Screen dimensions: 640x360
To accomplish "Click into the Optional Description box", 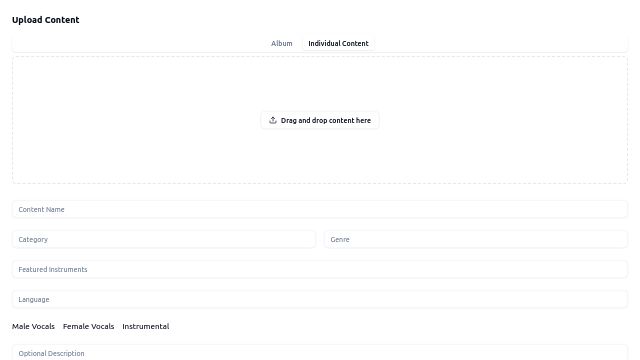I will coord(320,353).
